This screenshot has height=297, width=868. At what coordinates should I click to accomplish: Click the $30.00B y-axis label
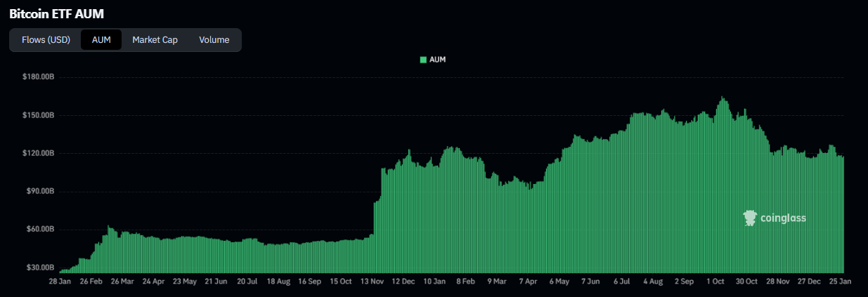[40, 268]
